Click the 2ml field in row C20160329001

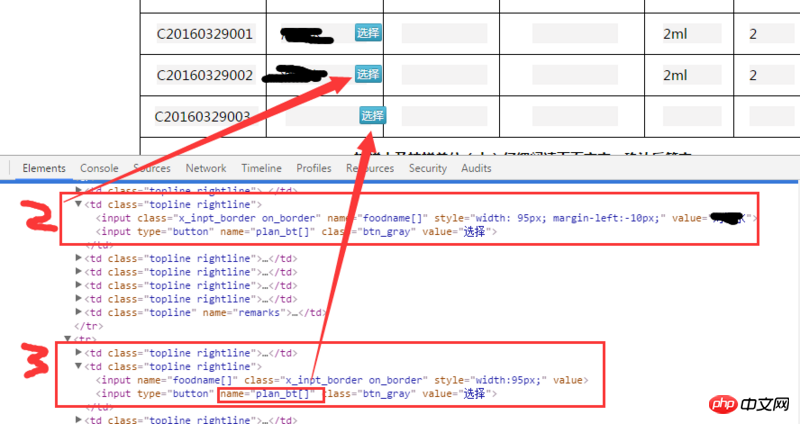coord(692,34)
